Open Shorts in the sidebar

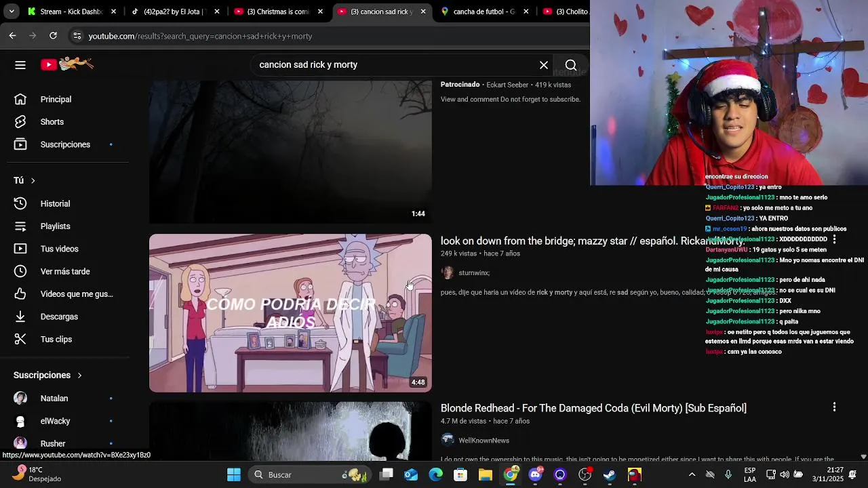[x=68, y=122]
